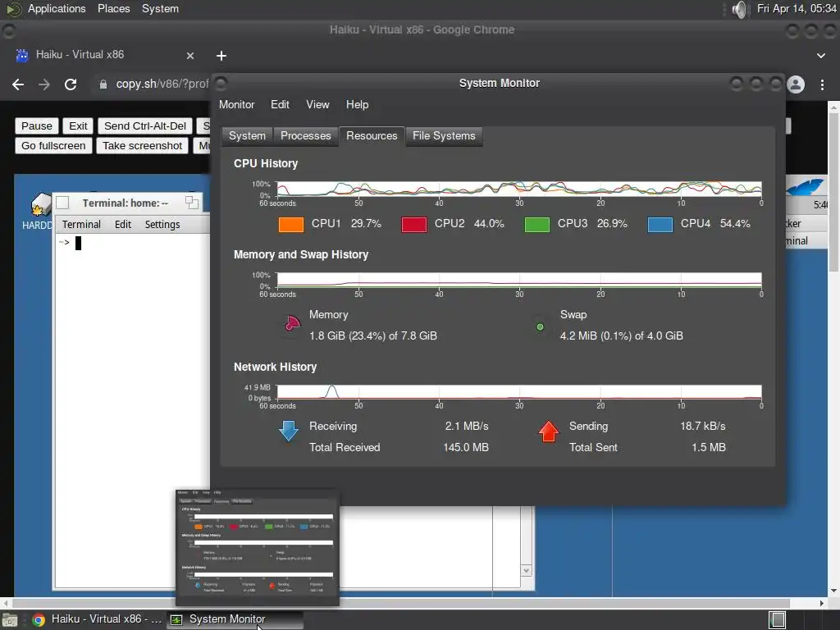The image size is (840, 630).
Task: Click the Chrome profile avatar icon
Action: [796, 84]
